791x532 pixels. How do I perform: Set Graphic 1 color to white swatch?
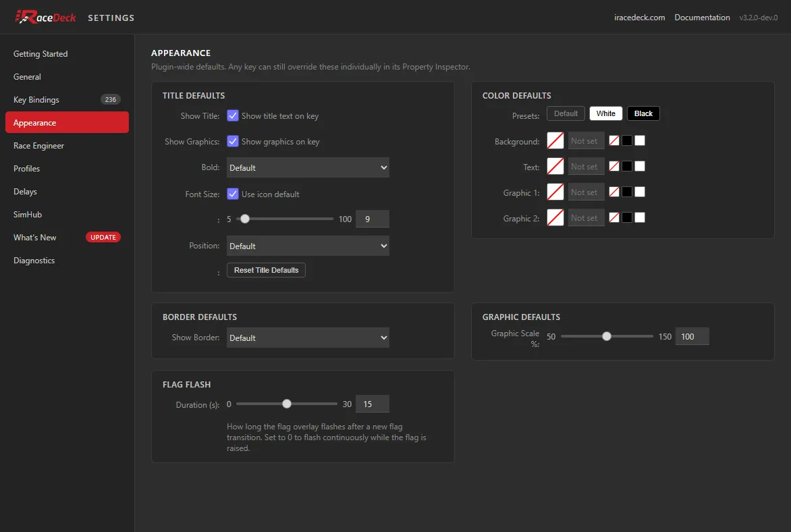(x=640, y=192)
